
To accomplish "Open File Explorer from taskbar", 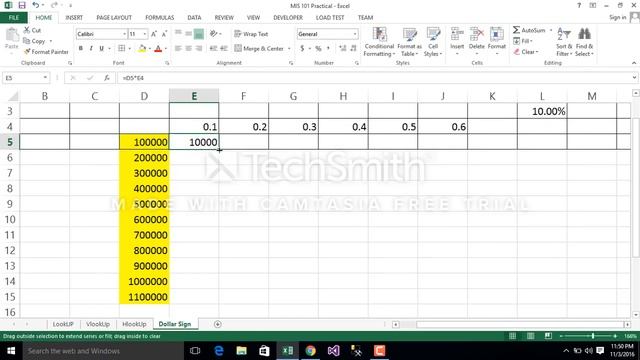I will point(242,351).
